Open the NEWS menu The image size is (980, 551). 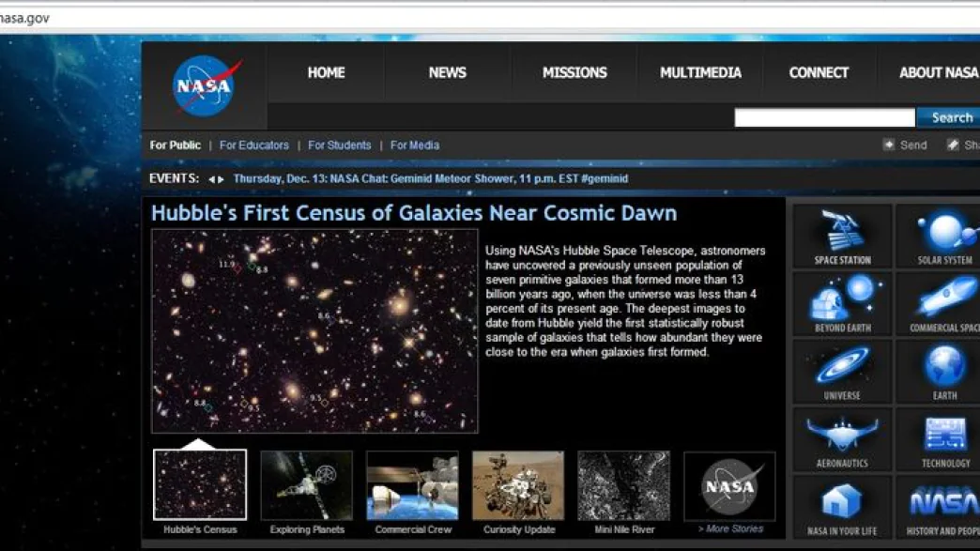click(448, 72)
